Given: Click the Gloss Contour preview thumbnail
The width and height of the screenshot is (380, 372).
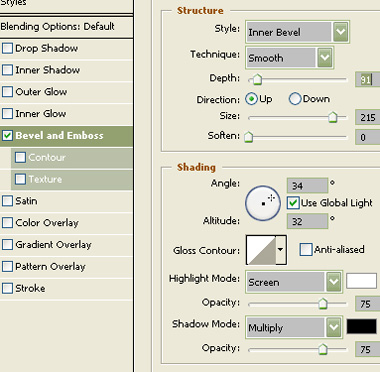Looking at the screenshot, I should [x=261, y=250].
